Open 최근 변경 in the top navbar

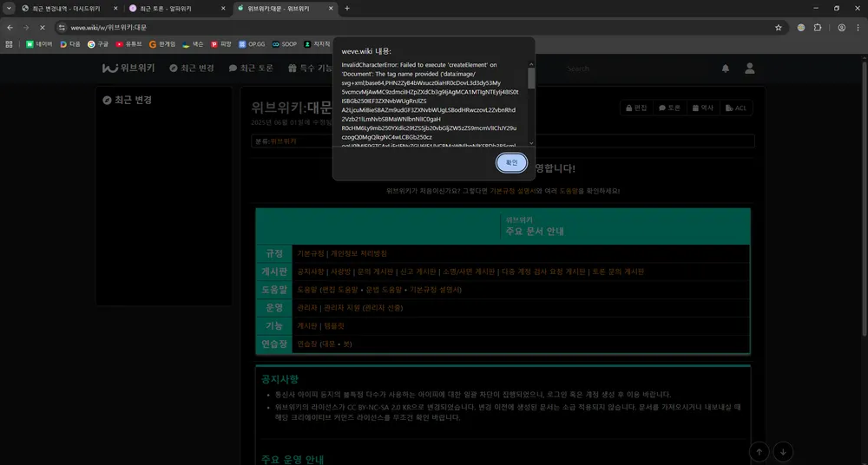click(x=192, y=68)
